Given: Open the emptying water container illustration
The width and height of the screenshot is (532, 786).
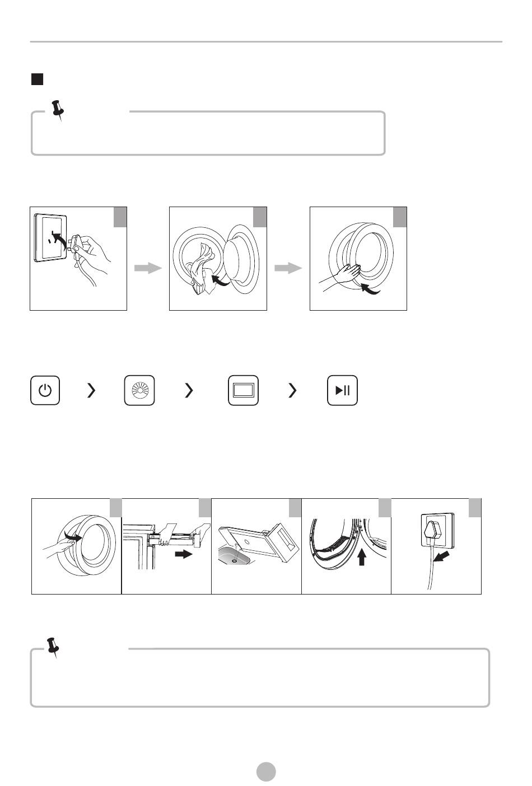Looking at the screenshot, I should coord(256,546).
